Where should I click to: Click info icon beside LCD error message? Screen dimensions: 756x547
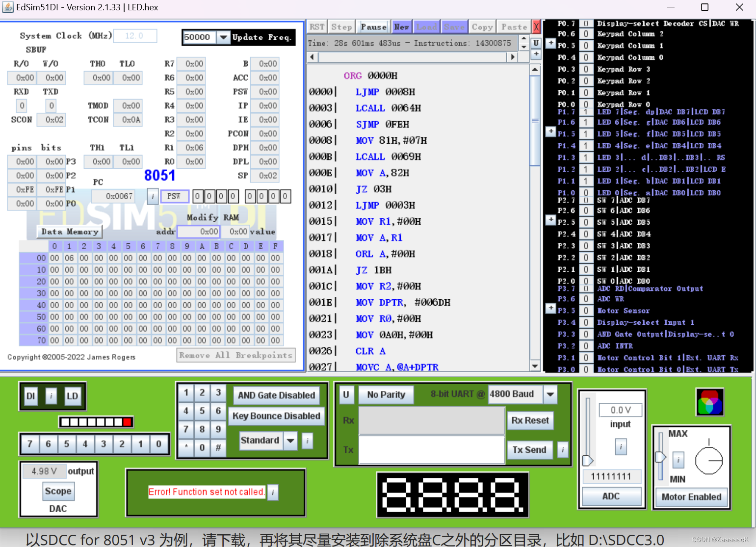click(273, 492)
